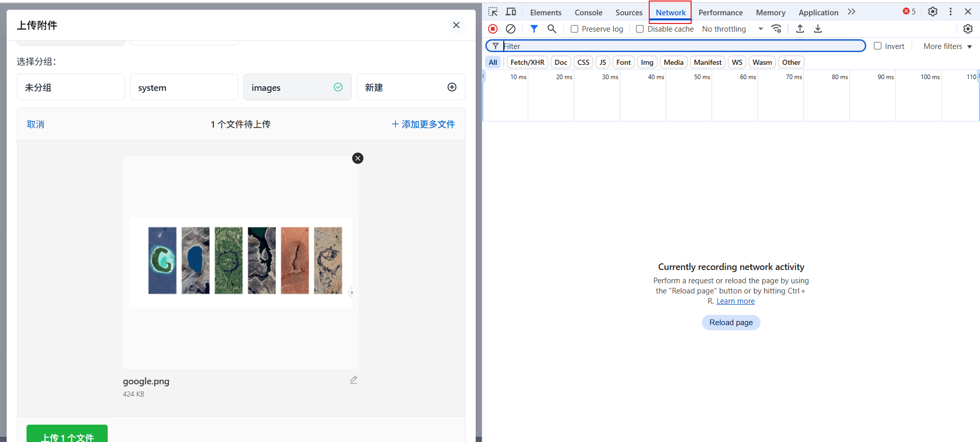Open the No throttling dropdown
The height and width of the screenshot is (442, 980).
(x=732, y=29)
